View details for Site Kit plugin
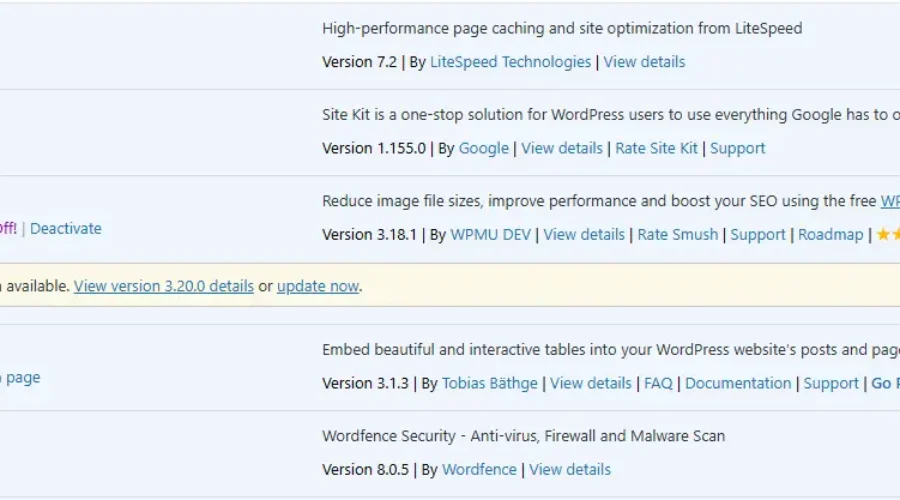 [562, 148]
